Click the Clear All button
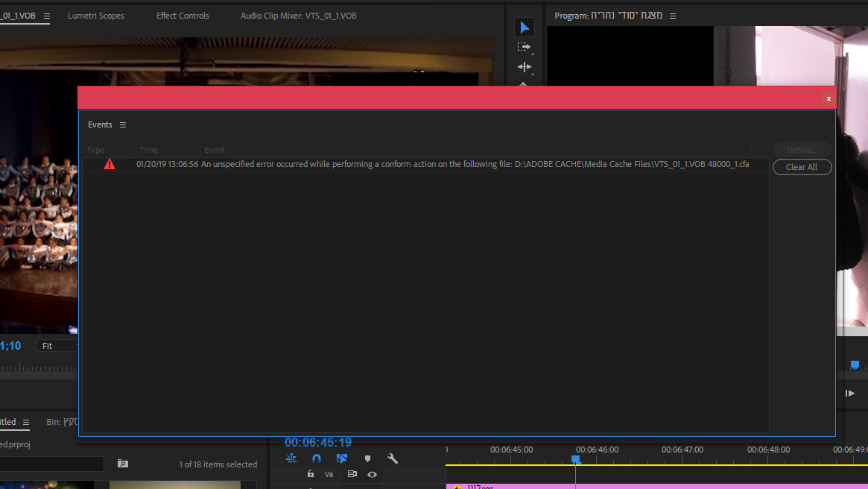The width and height of the screenshot is (868, 489). tap(802, 167)
